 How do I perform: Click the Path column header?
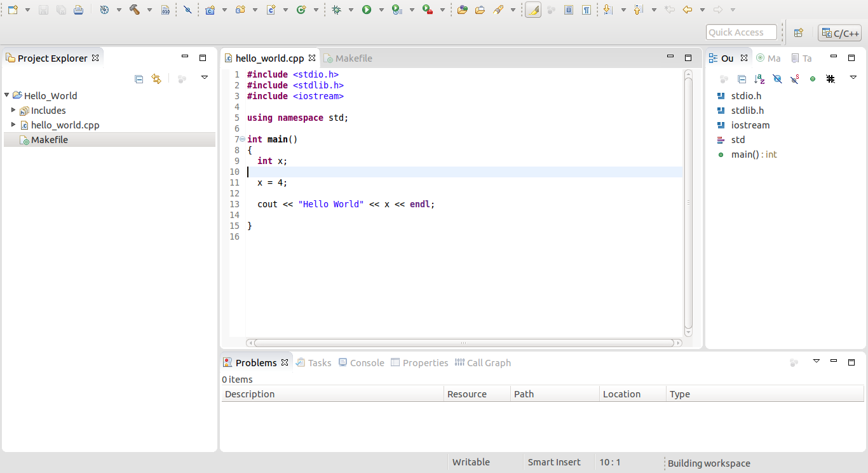[555, 394]
